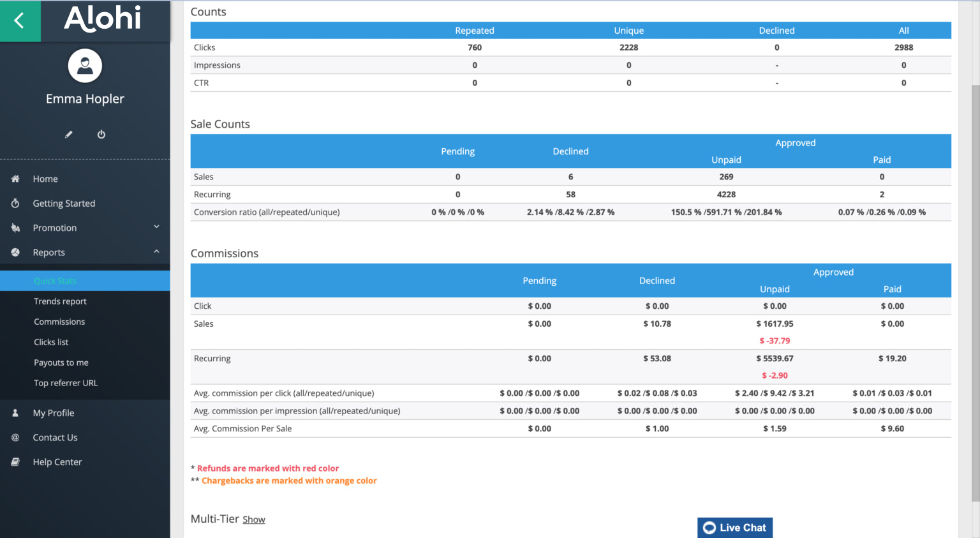Collapse the Reports menu chevron

click(156, 252)
